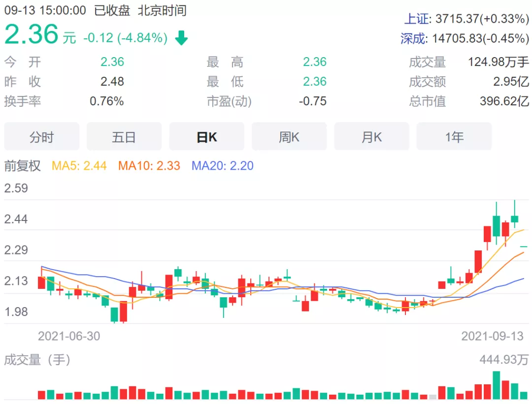This screenshot has height=404, width=532.
Task: Click the 总市值 value 396.62亿
Action: click(x=504, y=101)
